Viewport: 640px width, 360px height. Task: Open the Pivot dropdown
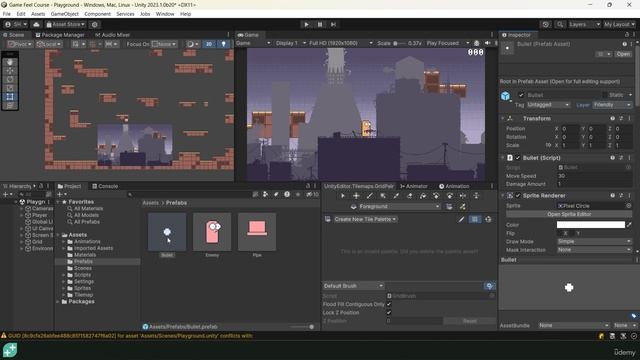point(20,44)
